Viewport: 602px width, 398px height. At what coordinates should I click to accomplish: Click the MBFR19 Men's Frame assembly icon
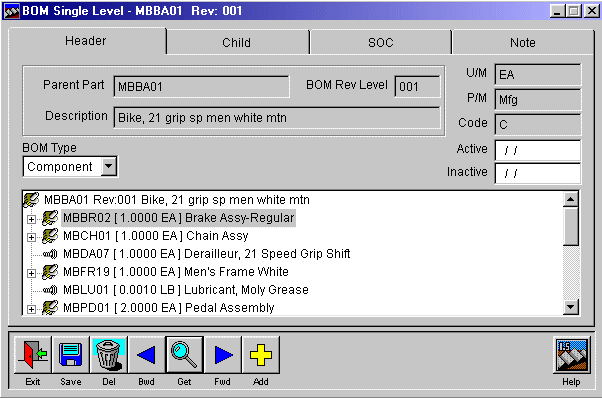[x=50, y=272]
